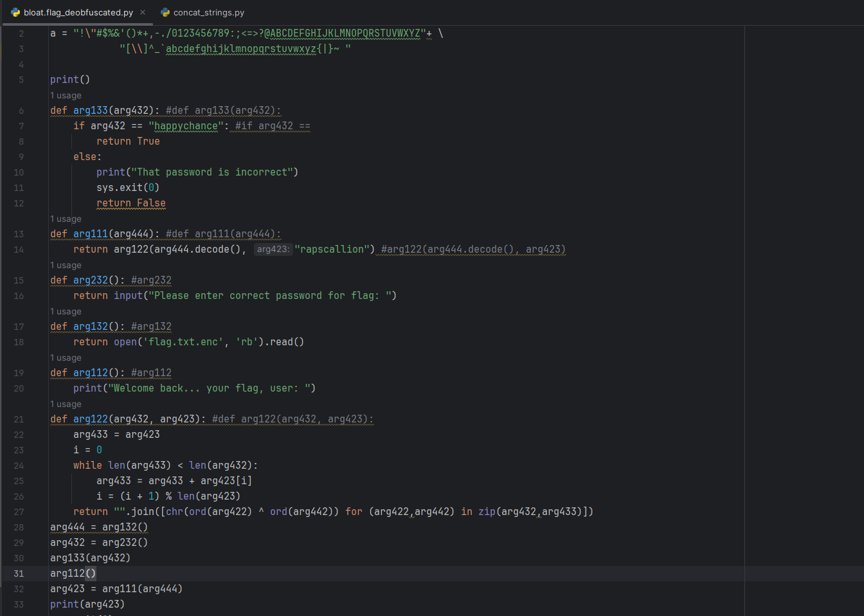Click the "rapscallion" string literal
The image size is (864, 616).
334,249
